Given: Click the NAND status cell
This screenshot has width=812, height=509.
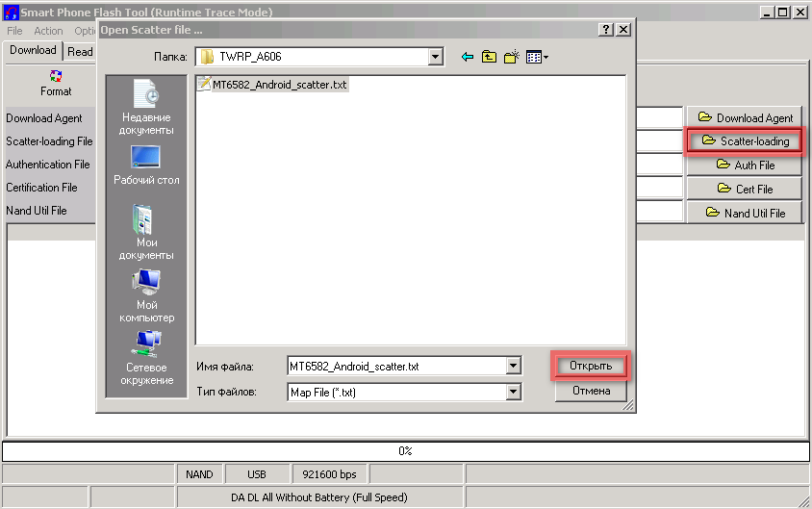Looking at the screenshot, I should coord(199,474).
